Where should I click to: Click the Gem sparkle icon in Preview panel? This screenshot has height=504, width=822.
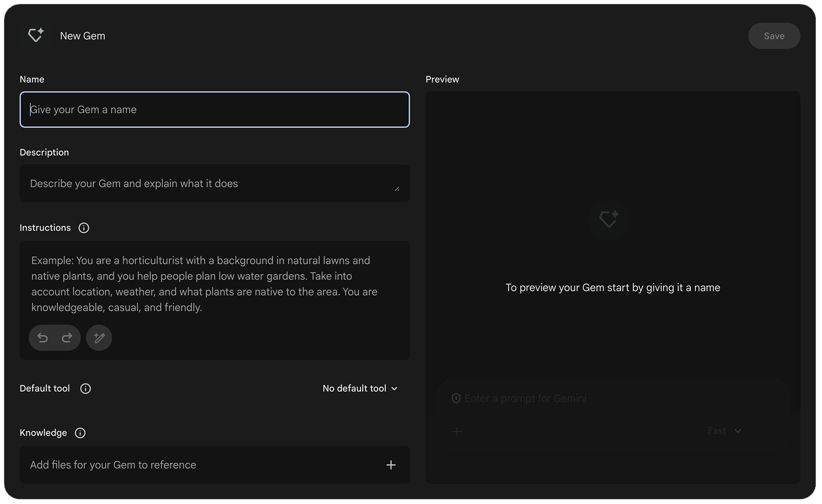[x=609, y=219]
